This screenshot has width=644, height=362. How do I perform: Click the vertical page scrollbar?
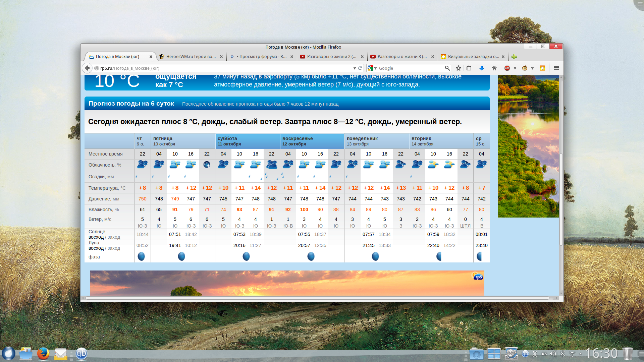coord(561,199)
